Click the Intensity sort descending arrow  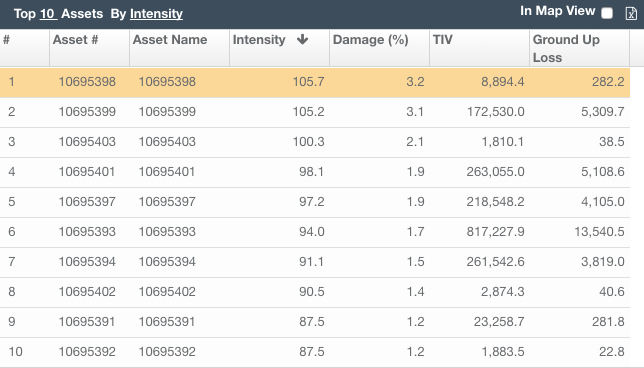pos(303,39)
